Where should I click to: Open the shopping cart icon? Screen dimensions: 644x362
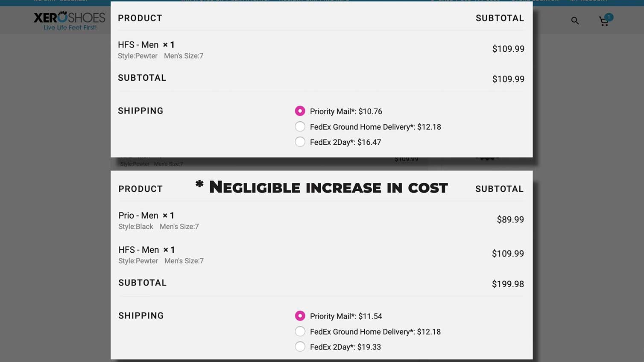[x=603, y=21]
